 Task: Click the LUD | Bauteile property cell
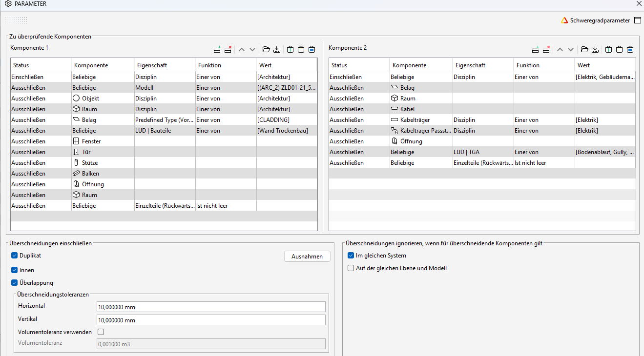pyautogui.click(x=165, y=131)
